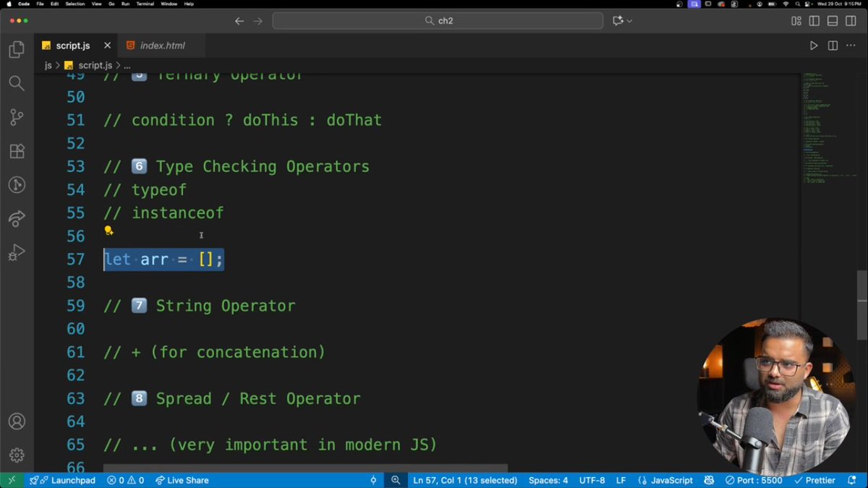Open the Git graph circular icon in activity bar
Screen dimensions: 868x488
[x=17, y=185]
